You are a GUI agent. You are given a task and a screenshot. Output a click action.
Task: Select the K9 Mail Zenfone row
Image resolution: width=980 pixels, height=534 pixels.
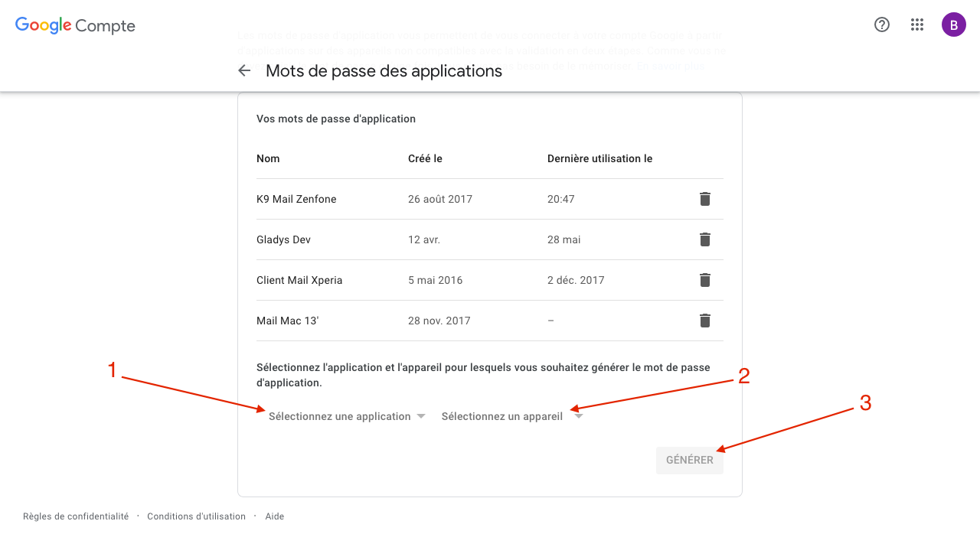point(296,199)
